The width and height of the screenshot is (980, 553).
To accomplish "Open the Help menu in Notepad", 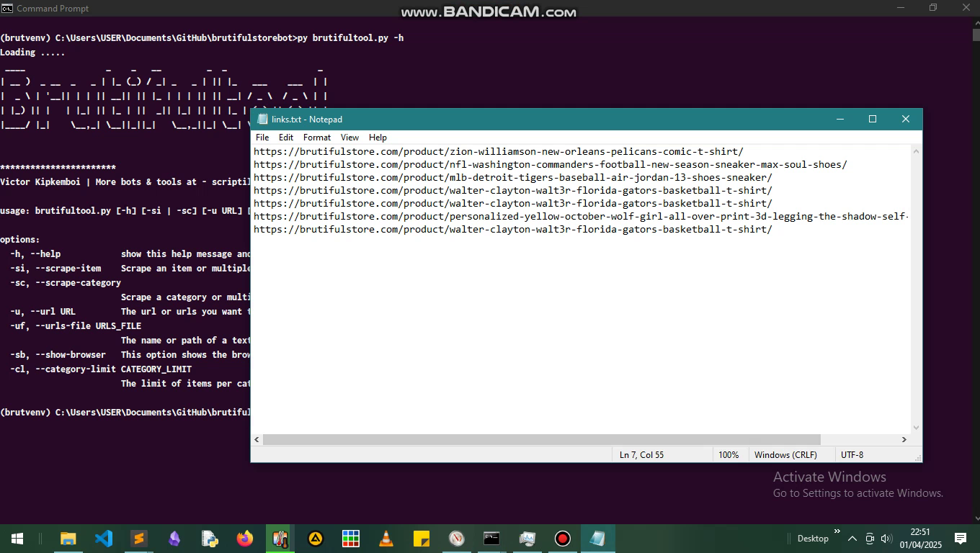I will pyautogui.click(x=378, y=138).
